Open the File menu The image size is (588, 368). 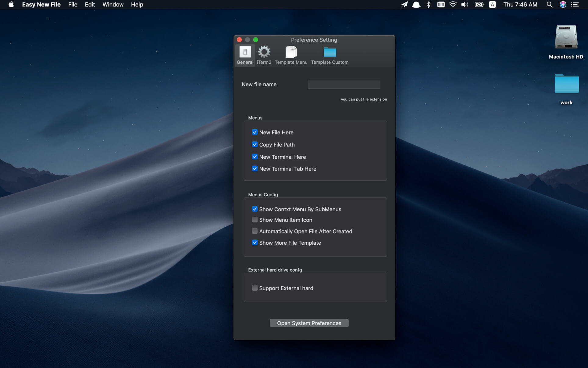pyautogui.click(x=73, y=5)
